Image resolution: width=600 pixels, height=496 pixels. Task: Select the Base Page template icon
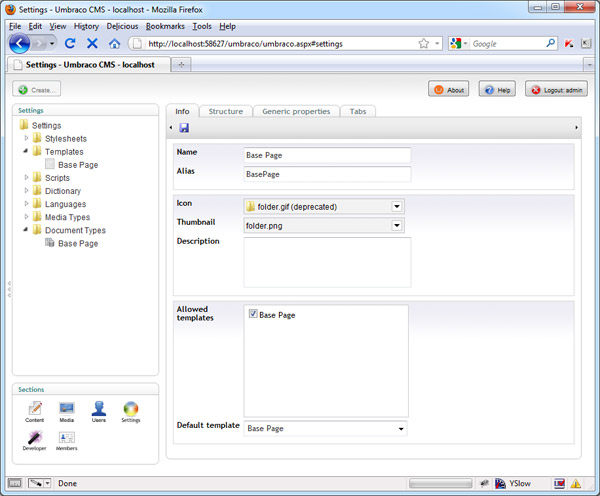[x=50, y=164]
